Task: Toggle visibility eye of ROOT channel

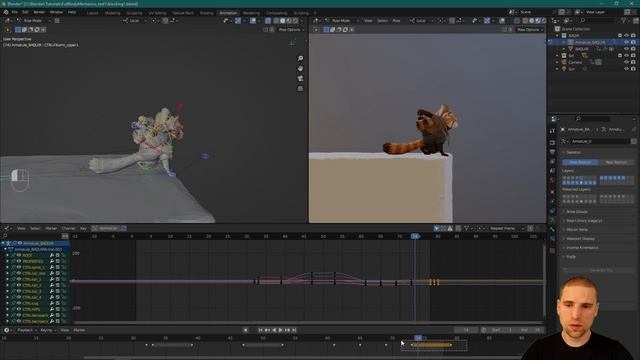Action: pyautogui.click(x=19, y=256)
